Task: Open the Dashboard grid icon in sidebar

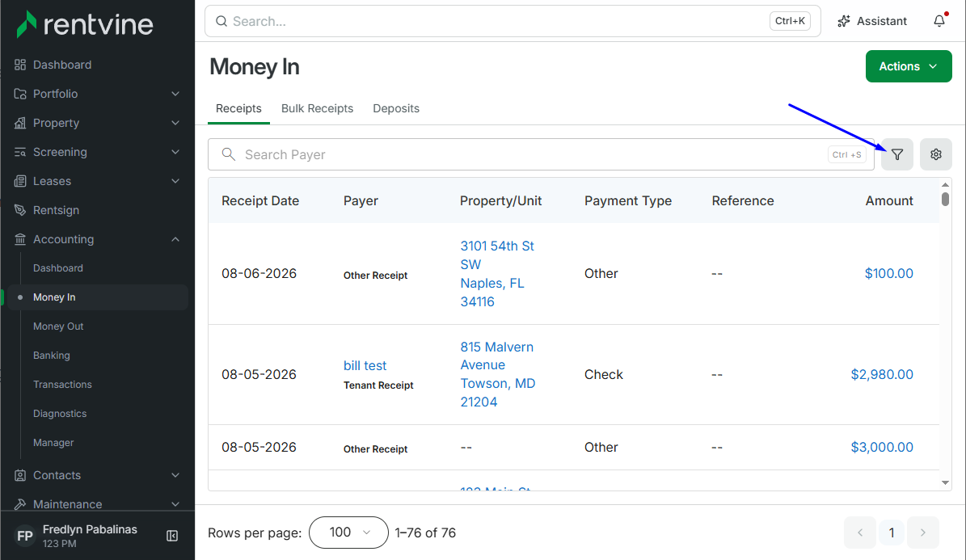Action: coord(20,65)
